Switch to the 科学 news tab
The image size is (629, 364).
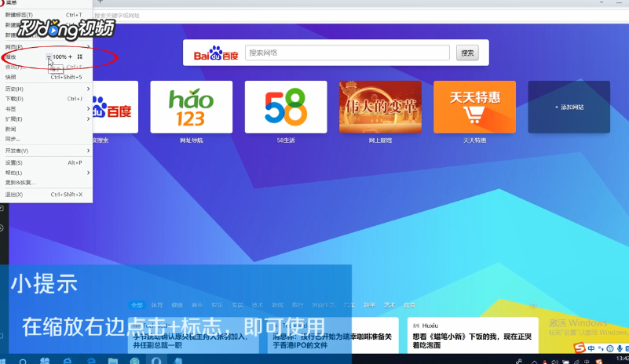pos(369,305)
